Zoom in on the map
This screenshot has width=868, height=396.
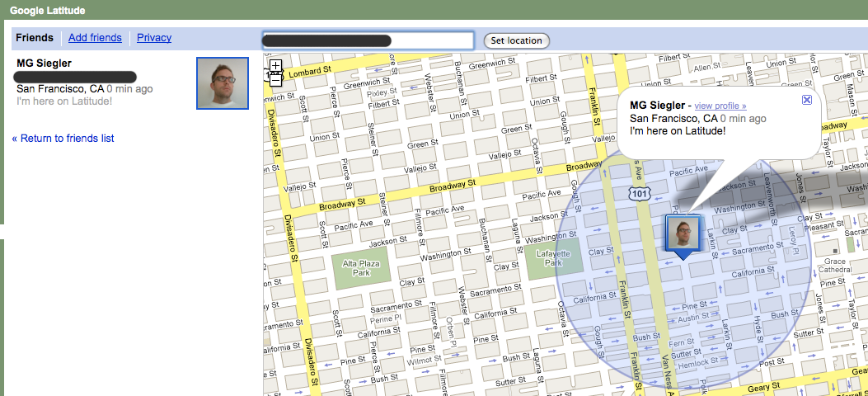tap(275, 66)
